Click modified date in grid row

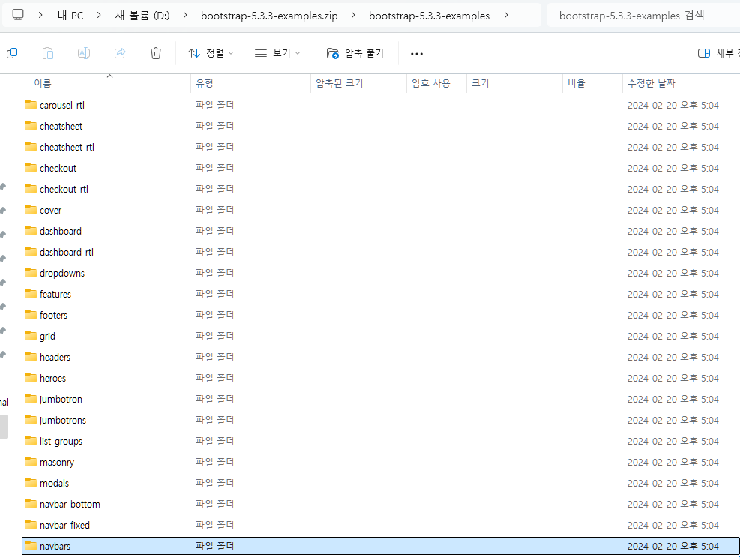[673, 336]
